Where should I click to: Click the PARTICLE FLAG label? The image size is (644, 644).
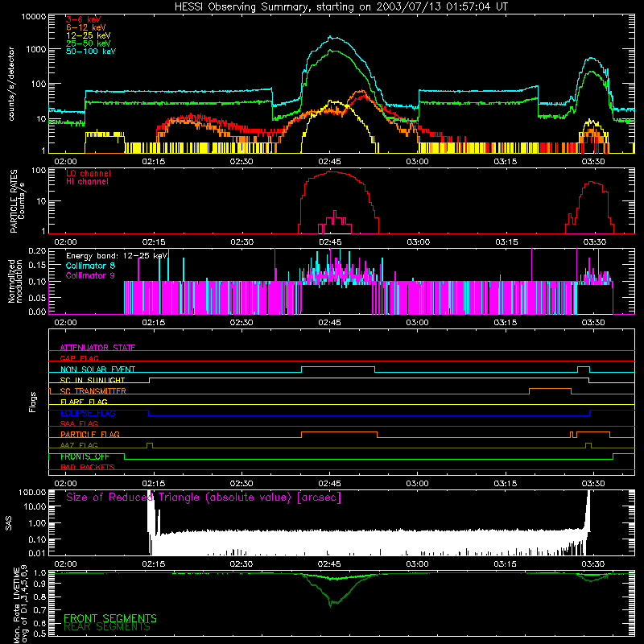90,435
